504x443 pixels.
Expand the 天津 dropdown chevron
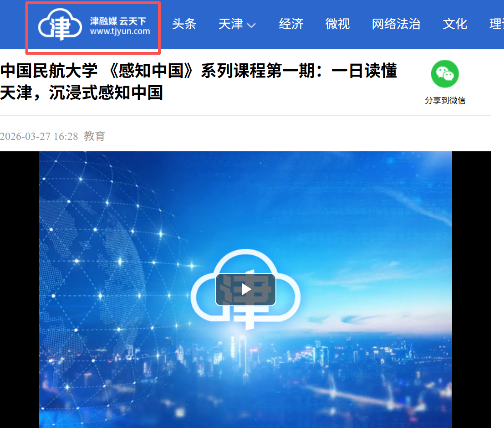point(251,25)
